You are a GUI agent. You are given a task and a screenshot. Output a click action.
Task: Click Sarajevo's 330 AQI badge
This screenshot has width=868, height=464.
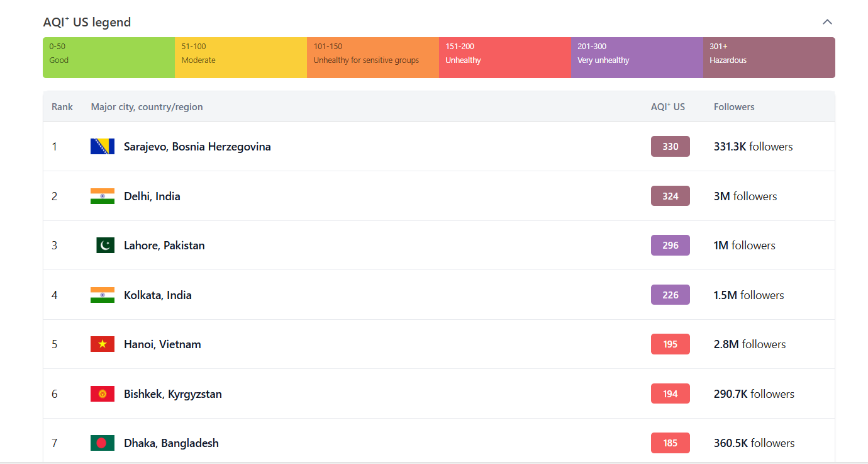tap(670, 147)
